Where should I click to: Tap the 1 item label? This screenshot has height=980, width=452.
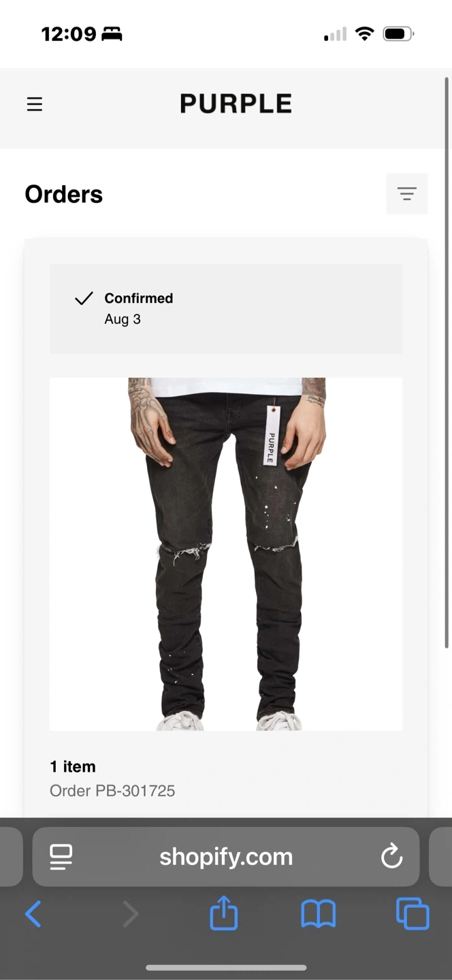click(x=73, y=766)
